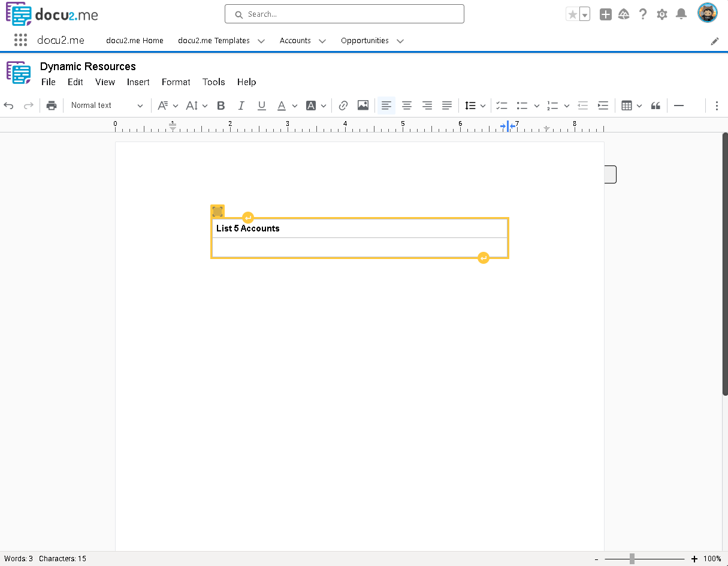Screen dimensions: 728x566
Task: Expand highlight color dropdown arrow
Action: point(324,106)
